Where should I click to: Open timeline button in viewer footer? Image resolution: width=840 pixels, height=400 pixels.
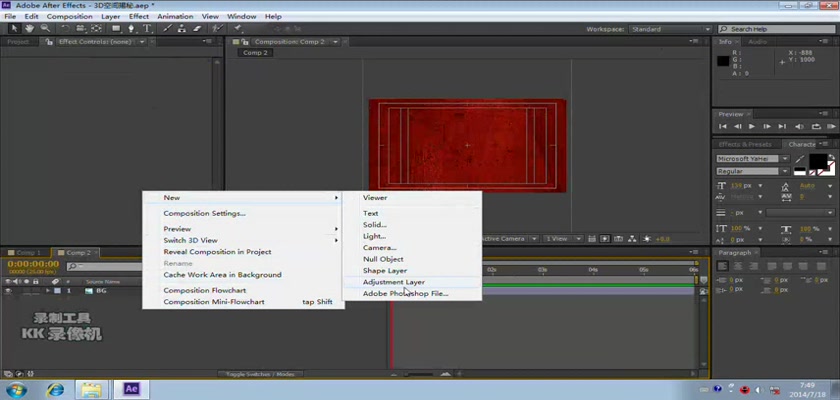(x=619, y=239)
